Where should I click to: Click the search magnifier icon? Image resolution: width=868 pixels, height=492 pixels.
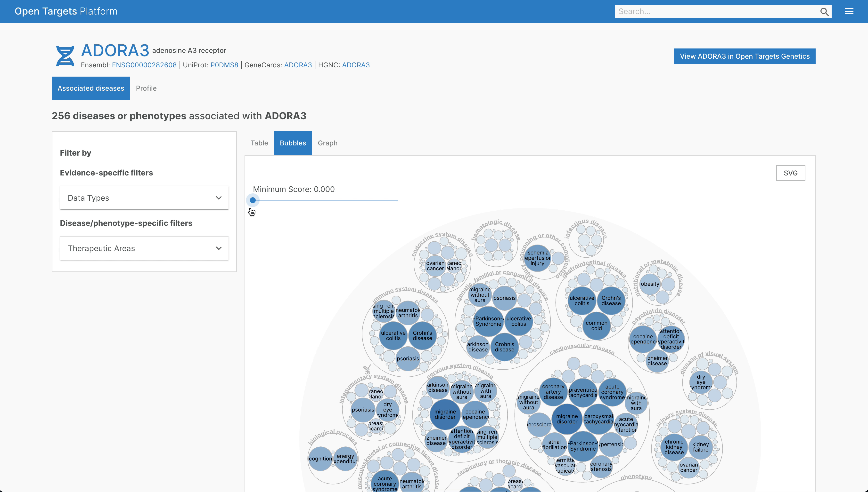click(824, 12)
